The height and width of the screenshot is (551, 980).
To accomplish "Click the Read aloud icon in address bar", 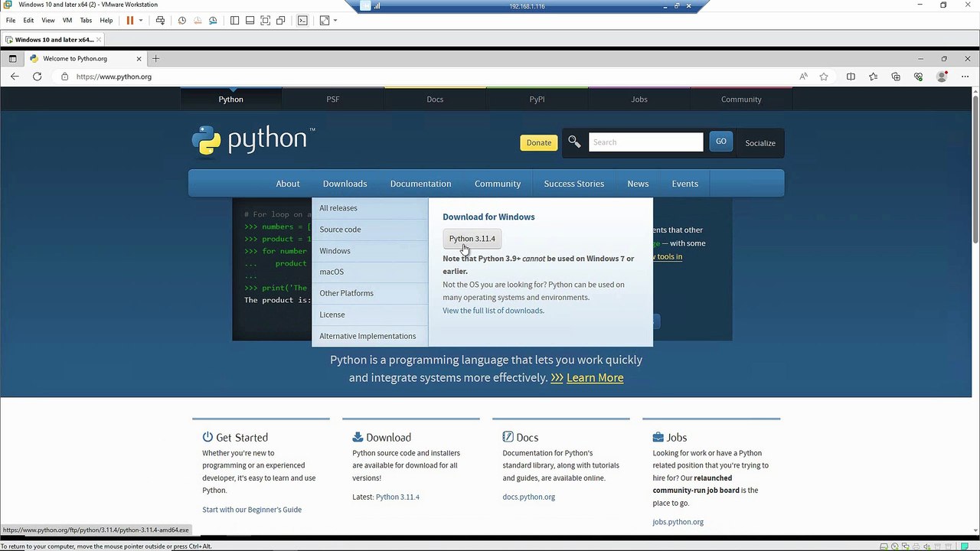I will [x=803, y=77].
